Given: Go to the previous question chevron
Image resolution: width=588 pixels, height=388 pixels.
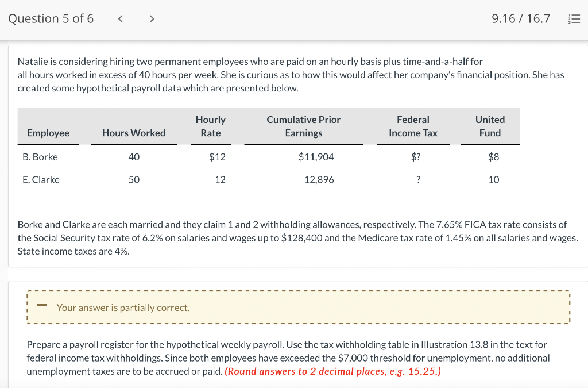Looking at the screenshot, I should click(x=120, y=18).
